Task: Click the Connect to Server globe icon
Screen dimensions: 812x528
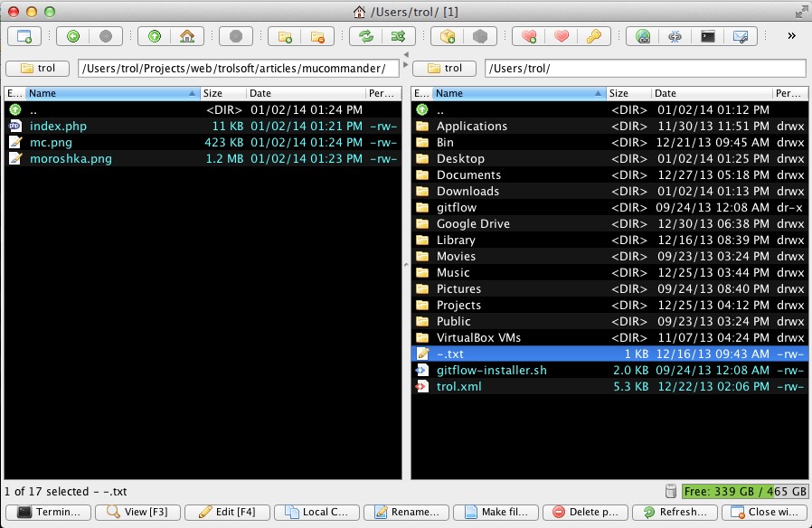Action: coord(643,36)
